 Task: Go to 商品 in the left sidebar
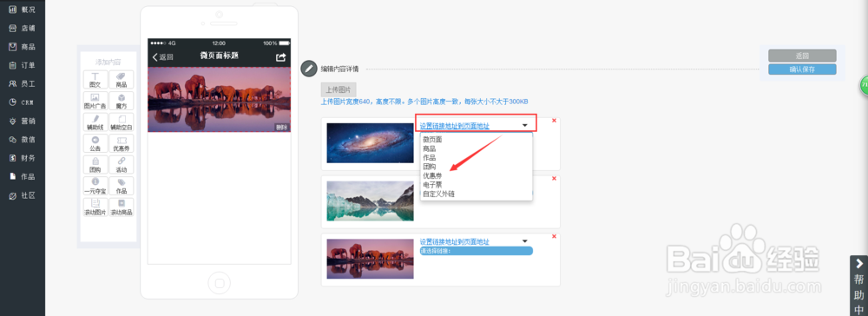(x=23, y=47)
